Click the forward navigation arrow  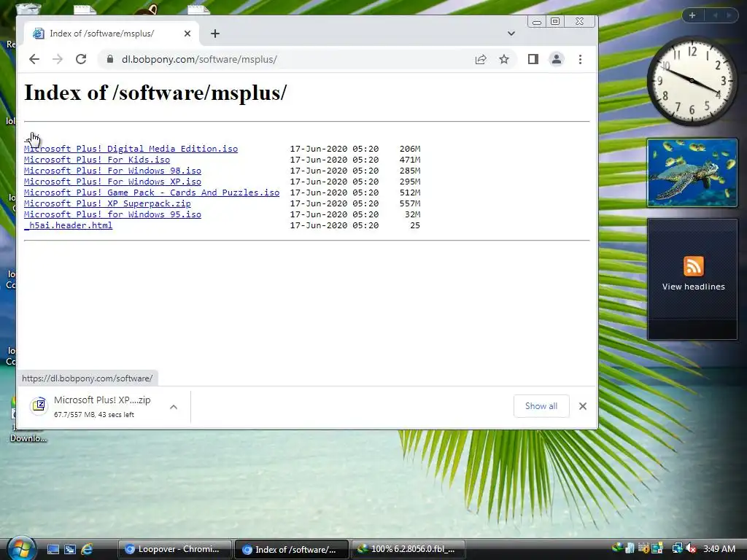(58, 59)
